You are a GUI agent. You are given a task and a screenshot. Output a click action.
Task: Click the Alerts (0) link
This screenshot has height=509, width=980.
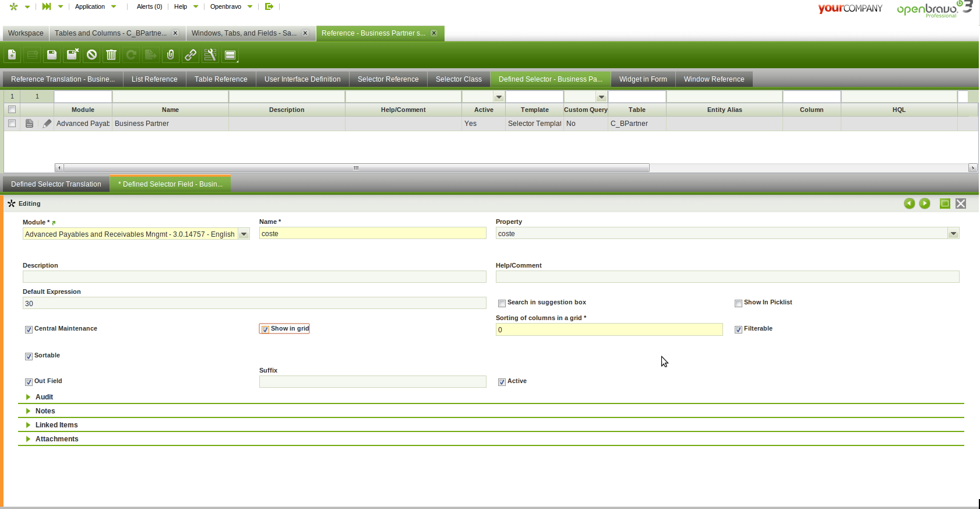click(149, 7)
